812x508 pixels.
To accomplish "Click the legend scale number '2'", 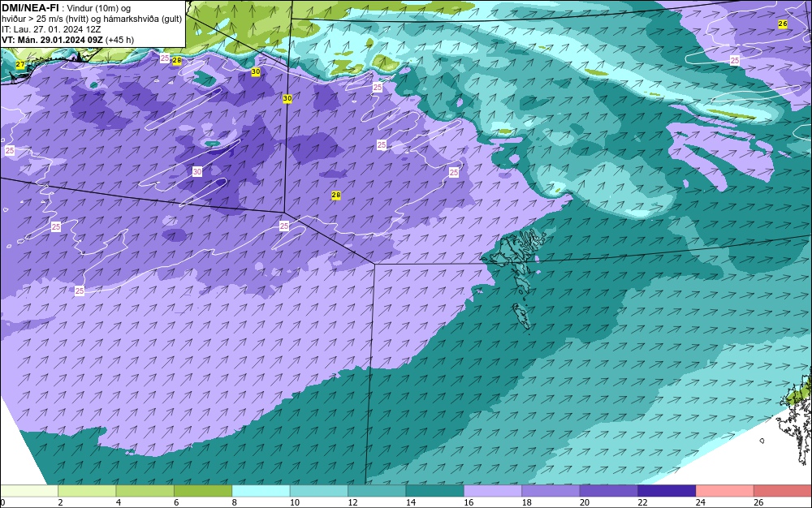I will point(61,502).
